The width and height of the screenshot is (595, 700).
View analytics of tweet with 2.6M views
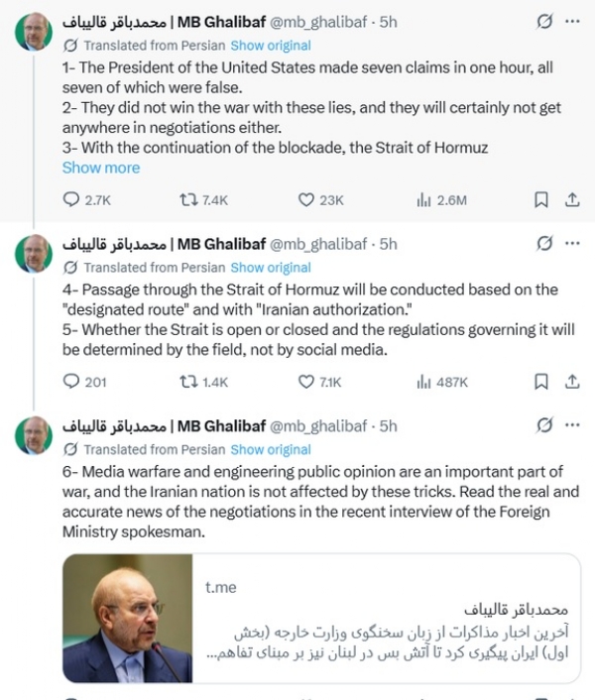[423, 199]
